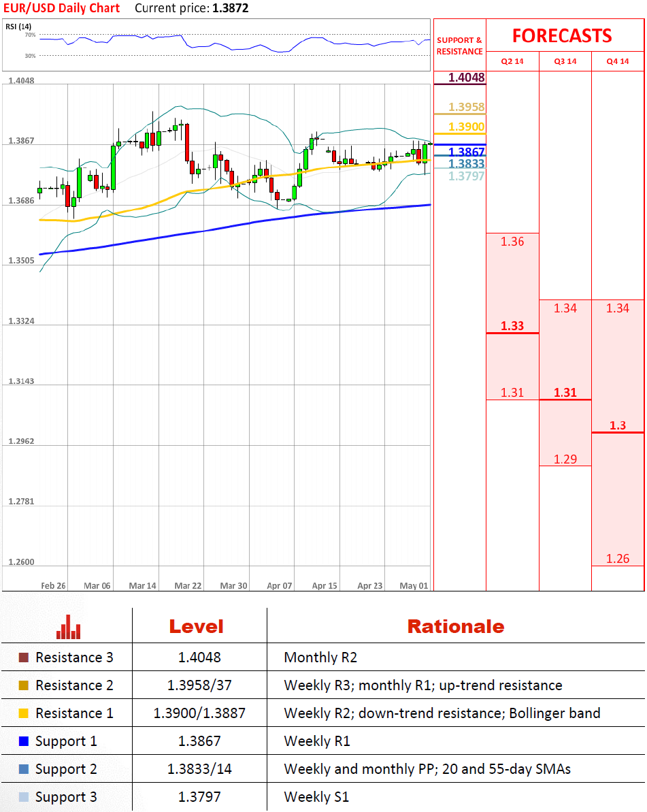Click the 'Weekly R3; monthly R1' rationale
The width and height of the screenshot is (647, 812).
tap(423, 685)
